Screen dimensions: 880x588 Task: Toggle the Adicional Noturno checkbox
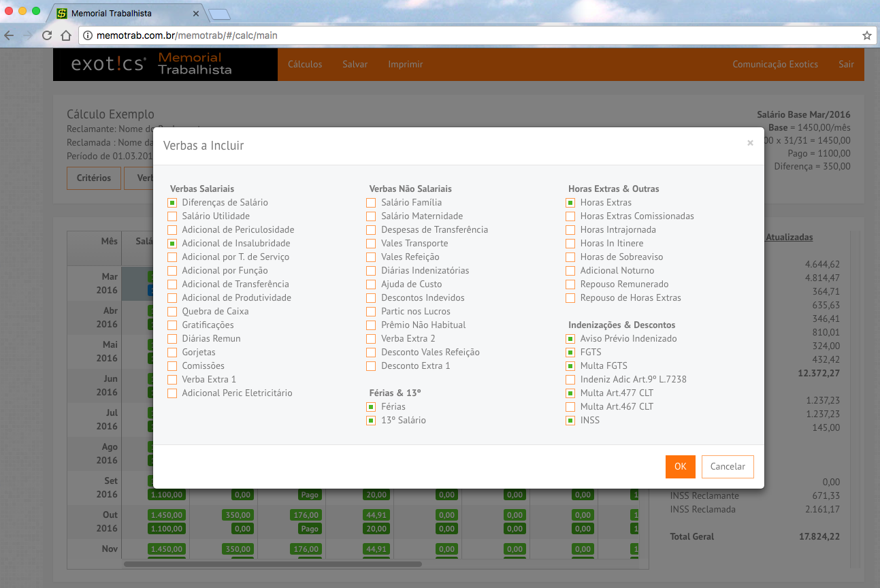[x=570, y=271]
